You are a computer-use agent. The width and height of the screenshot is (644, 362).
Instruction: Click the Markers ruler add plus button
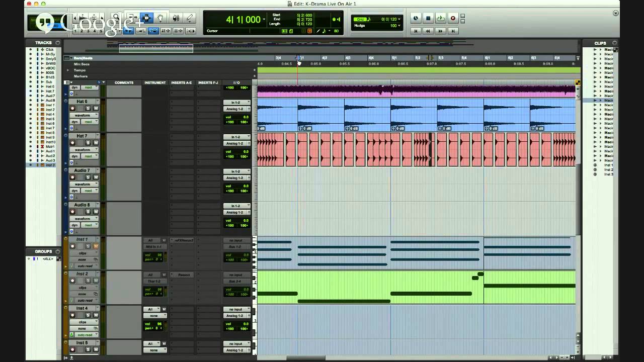tap(254, 76)
